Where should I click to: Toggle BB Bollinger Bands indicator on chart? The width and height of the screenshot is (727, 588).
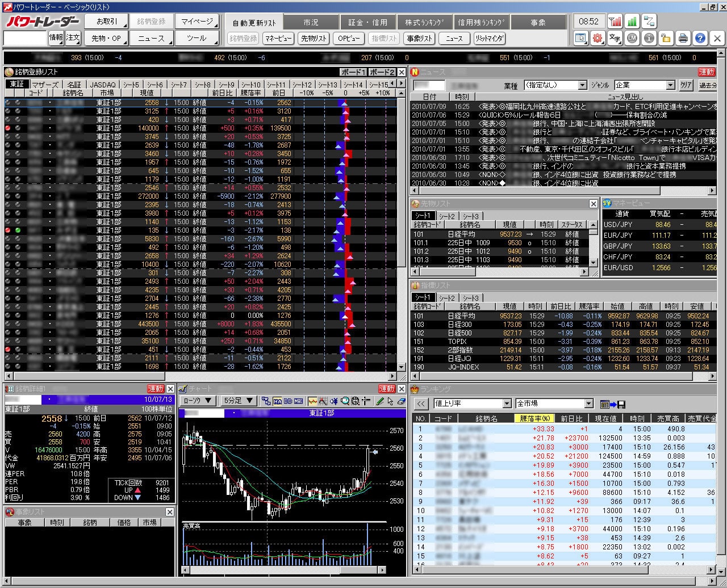(x=288, y=401)
